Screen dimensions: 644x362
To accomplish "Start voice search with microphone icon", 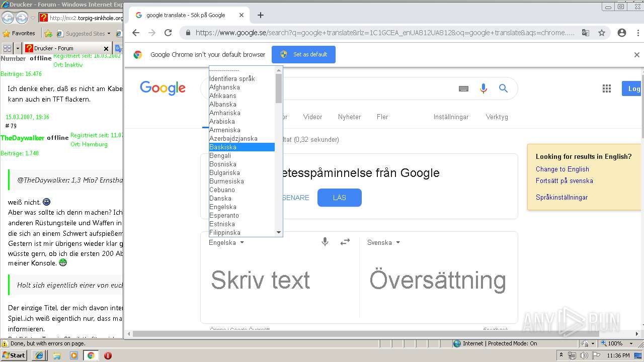I will click(x=484, y=88).
